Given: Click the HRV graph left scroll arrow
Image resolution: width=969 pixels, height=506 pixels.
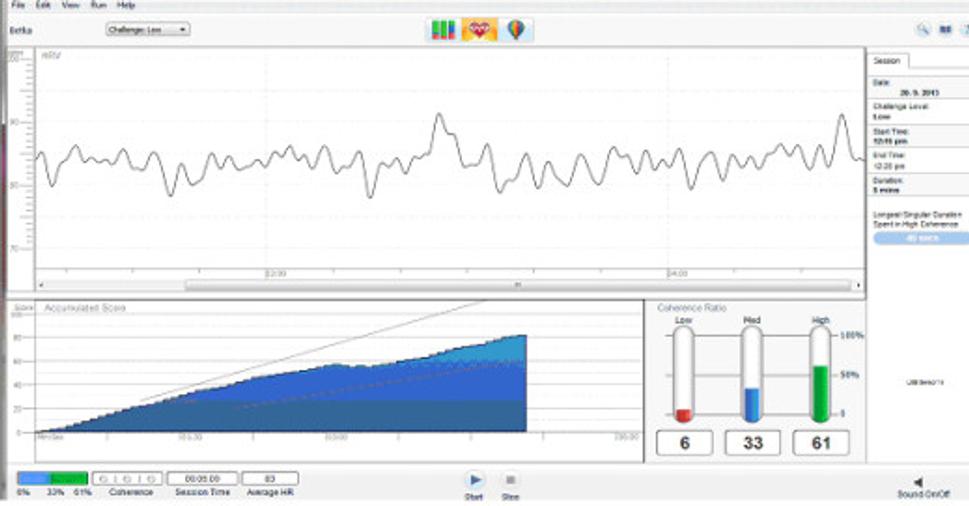Looking at the screenshot, I should click(41, 285).
